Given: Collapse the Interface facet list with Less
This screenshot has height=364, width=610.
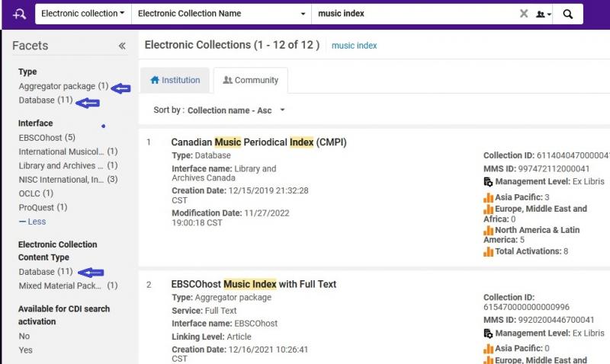Looking at the screenshot, I should (32, 222).
